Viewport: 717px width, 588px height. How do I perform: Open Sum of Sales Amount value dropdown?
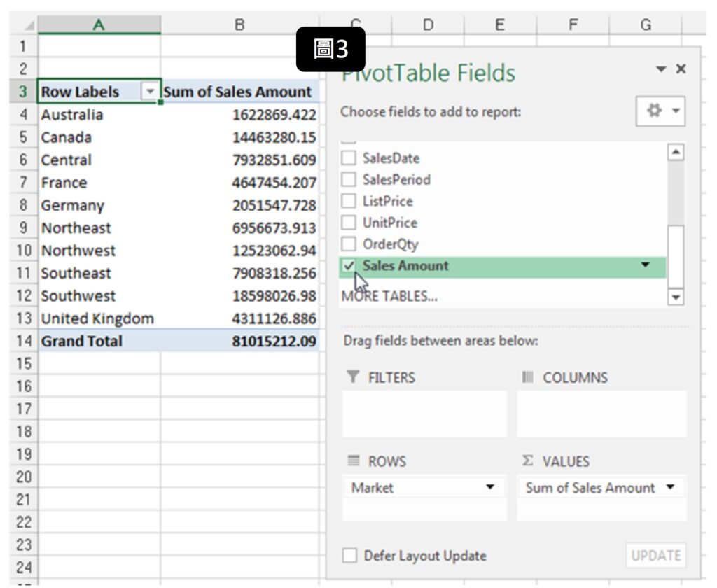point(671,488)
